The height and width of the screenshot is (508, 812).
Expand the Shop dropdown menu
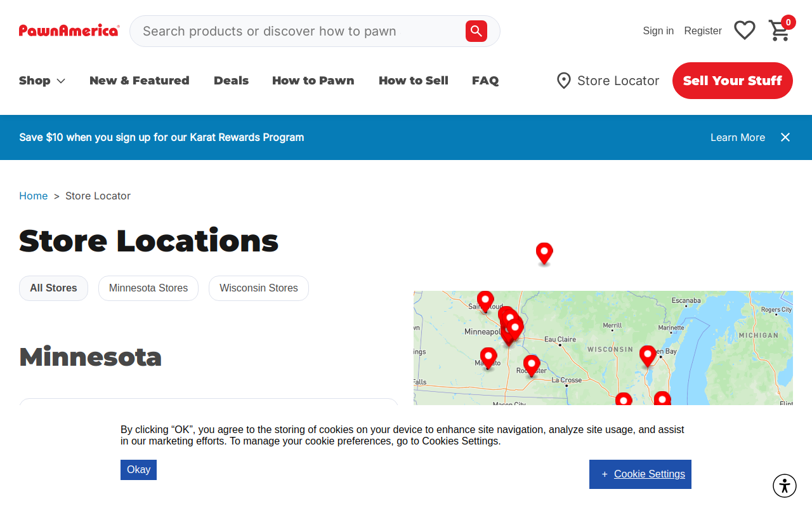[x=43, y=81]
